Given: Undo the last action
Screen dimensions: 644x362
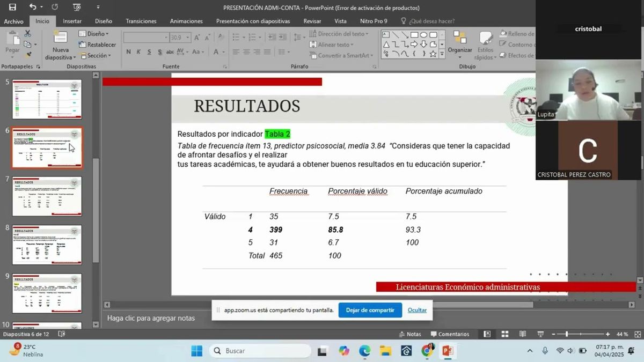Looking at the screenshot, I should [33, 7].
